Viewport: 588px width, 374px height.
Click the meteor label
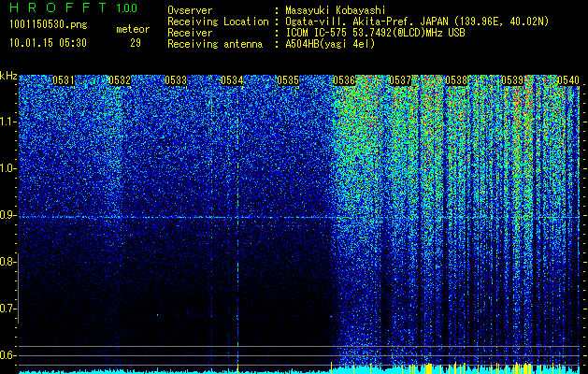click(x=133, y=29)
